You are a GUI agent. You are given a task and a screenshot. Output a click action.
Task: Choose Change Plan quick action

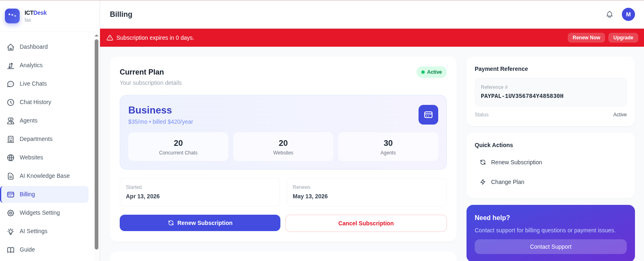(551, 182)
